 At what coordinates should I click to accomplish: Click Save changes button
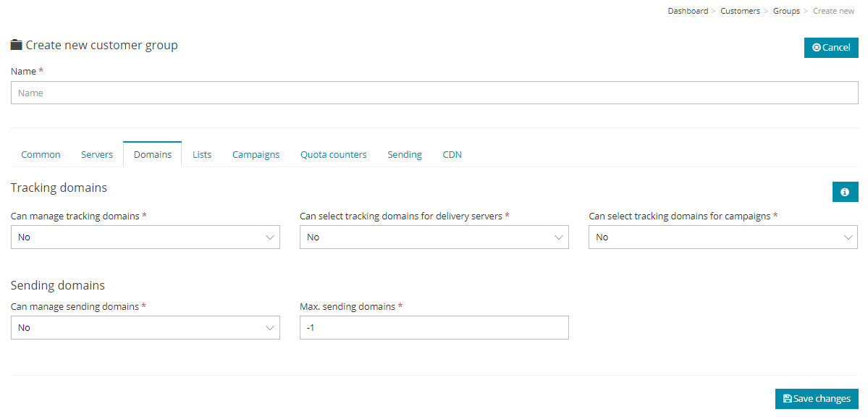point(816,399)
